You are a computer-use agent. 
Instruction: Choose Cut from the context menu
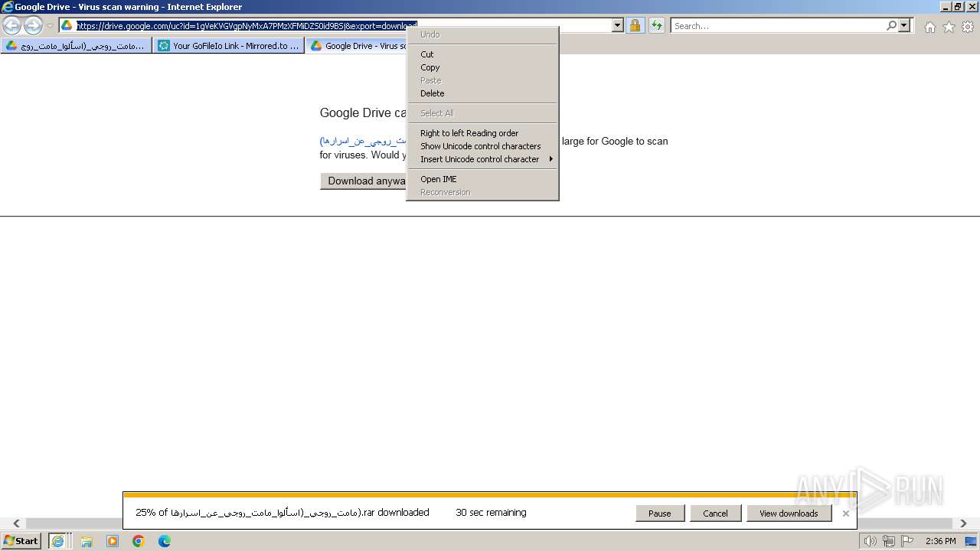pos(482,54)
